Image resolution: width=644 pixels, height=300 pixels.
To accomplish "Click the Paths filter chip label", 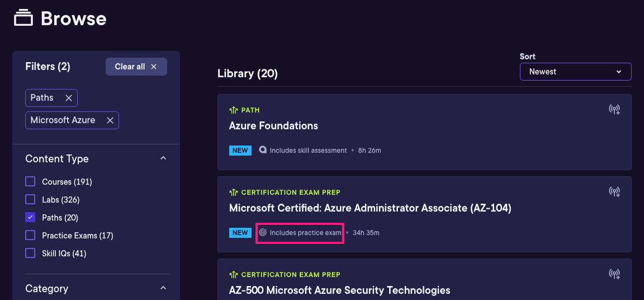I will 42,98.
